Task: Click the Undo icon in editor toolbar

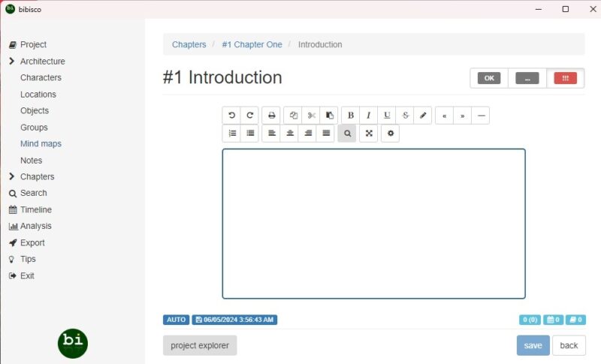Action: [x=231, y=116]
